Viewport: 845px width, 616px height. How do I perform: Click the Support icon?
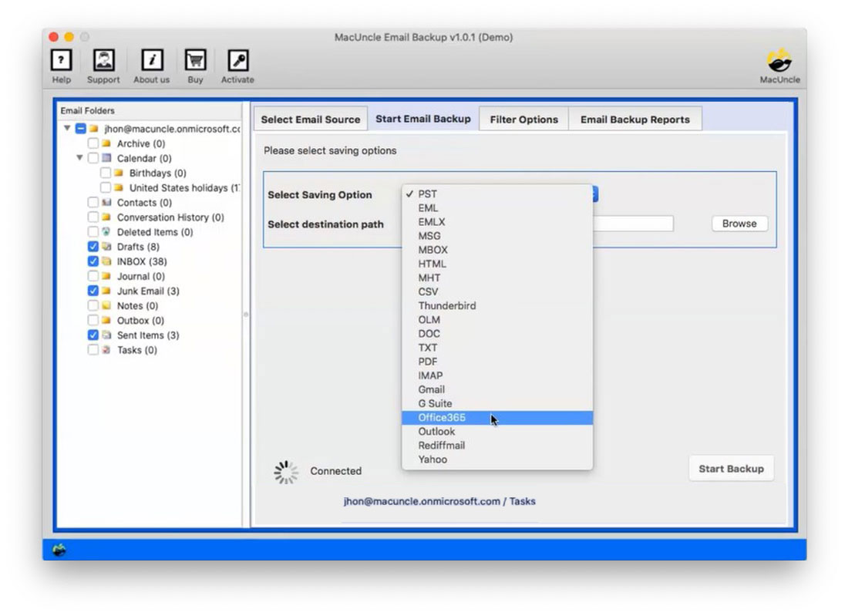(x=103, y=60)
